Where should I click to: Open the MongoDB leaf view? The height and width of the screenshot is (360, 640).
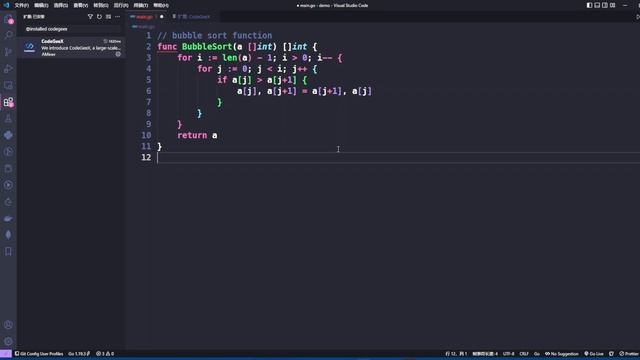pyautogui.click(x=8, y=235)
